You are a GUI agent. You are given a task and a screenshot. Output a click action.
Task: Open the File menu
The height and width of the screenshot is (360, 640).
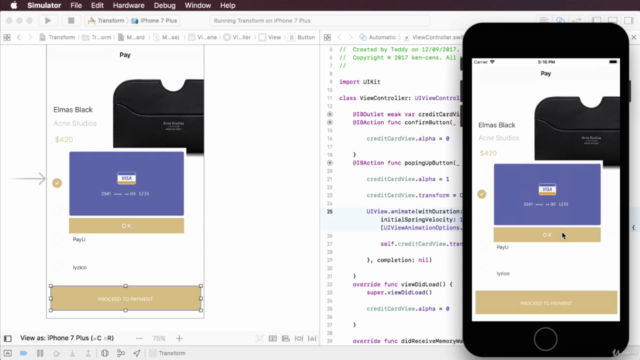(76, 5)
